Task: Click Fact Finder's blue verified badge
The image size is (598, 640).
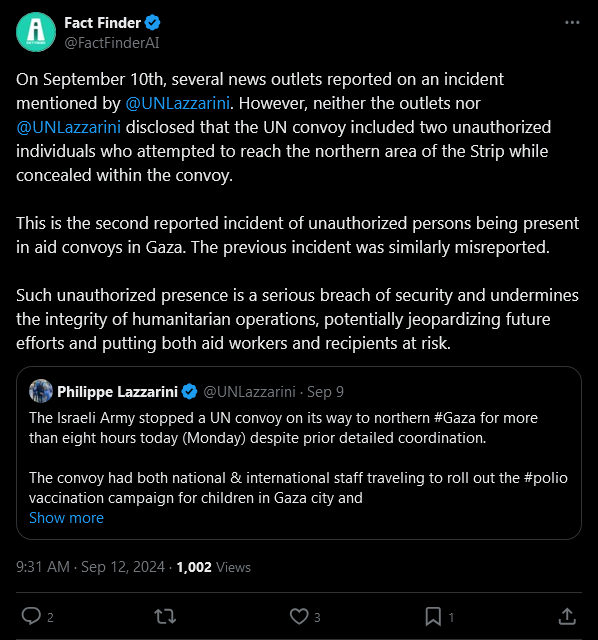Action: [153, 23]
